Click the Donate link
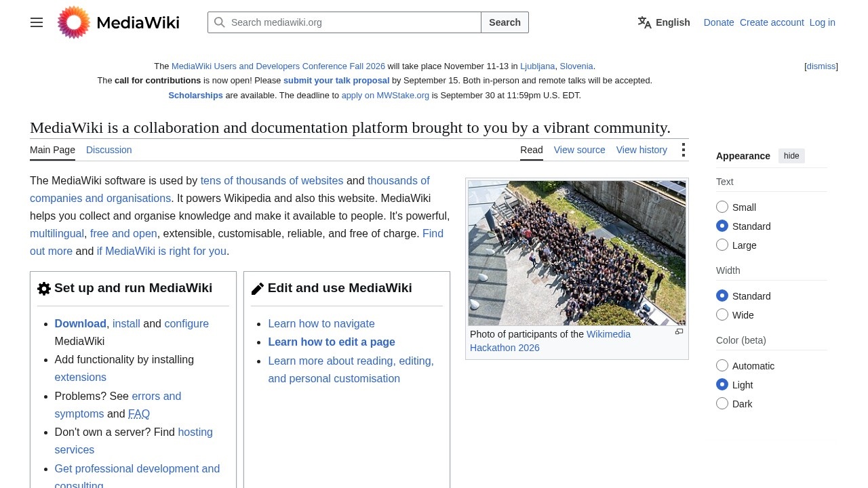This screenshot has width=868, height=488. click(719, 22)
